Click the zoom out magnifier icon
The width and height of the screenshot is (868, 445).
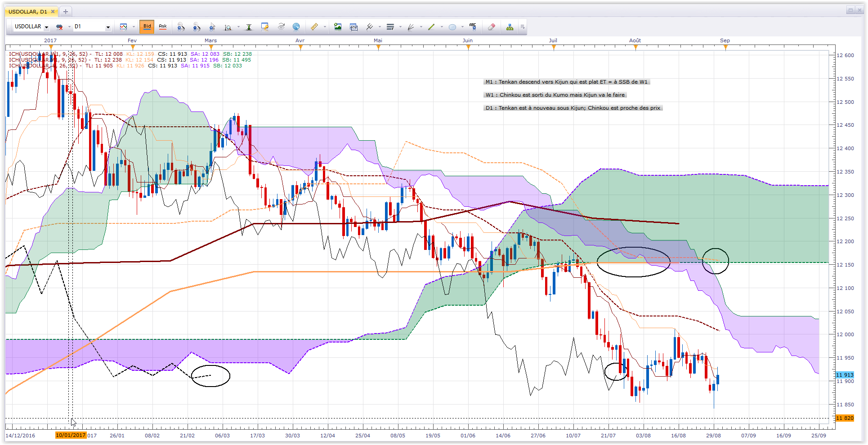[x=197, y=27]
